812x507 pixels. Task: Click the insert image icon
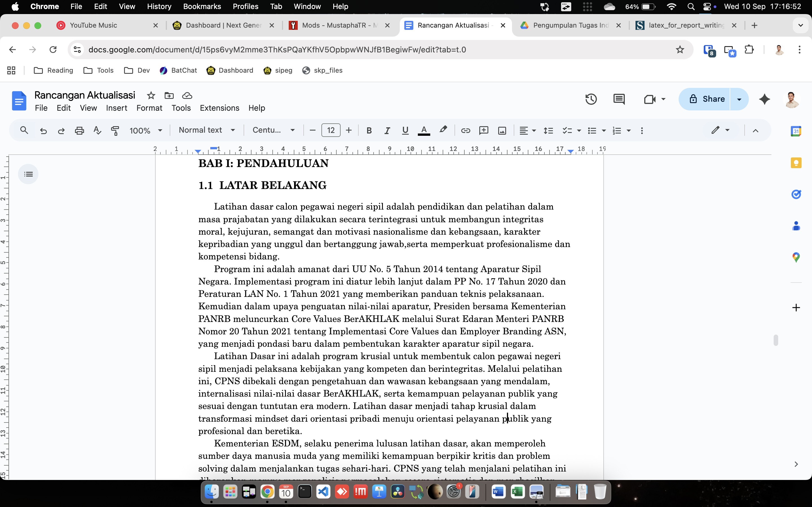[502, 130]
